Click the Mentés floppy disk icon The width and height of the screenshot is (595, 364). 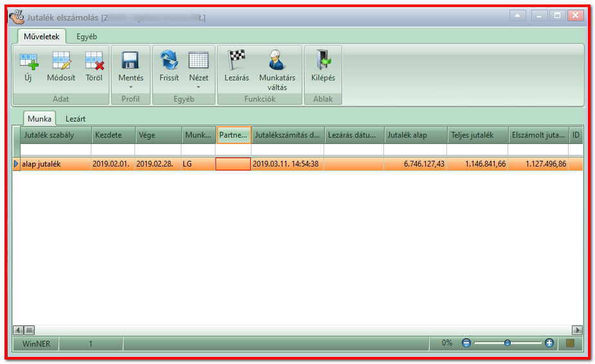[x=130, y=60]
